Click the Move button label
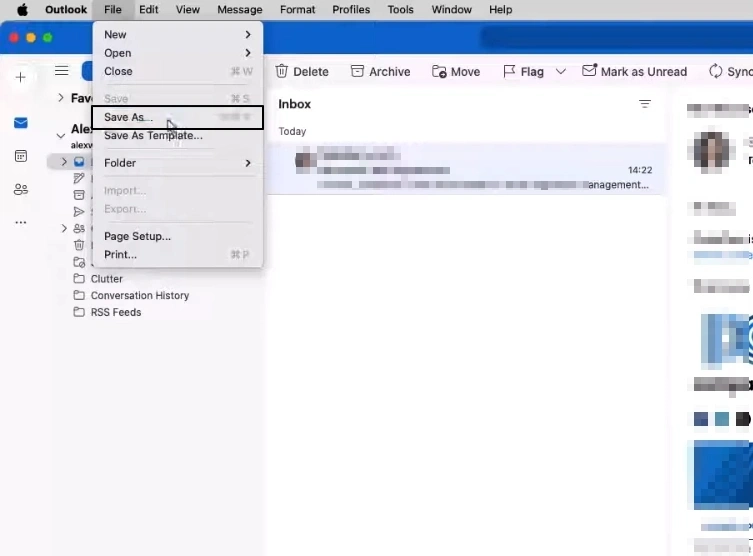753x556 pixels. pos(465,72)
